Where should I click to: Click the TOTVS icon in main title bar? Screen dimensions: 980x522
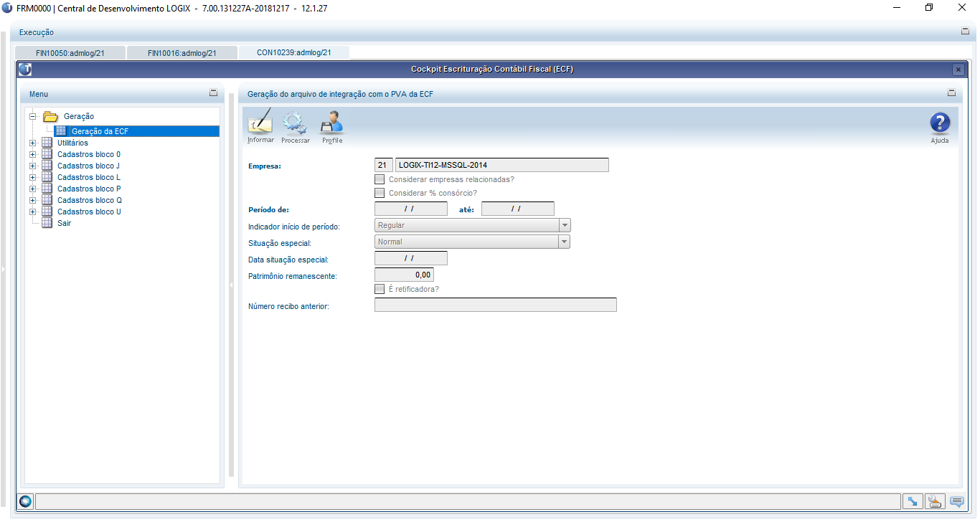[7, 7]
